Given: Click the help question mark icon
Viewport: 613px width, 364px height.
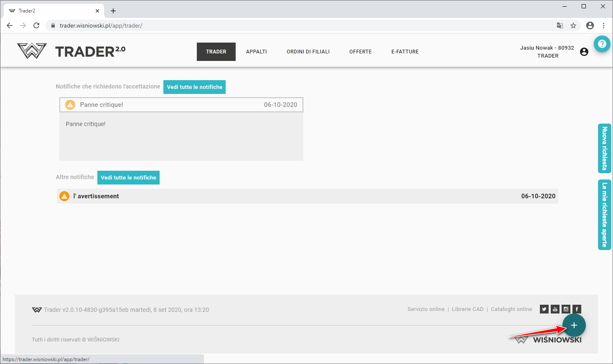Looking at the screenshot, I should (602, 44).
